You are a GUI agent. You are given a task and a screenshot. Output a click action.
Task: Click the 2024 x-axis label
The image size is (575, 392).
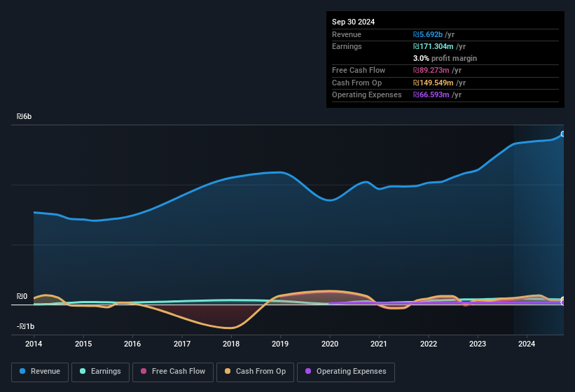tap(527, 344)
